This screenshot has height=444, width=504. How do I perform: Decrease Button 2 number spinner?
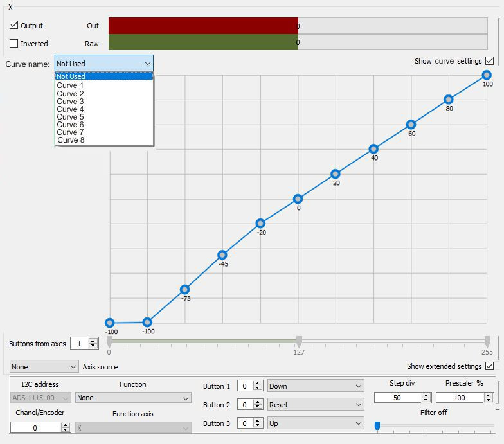257,407
